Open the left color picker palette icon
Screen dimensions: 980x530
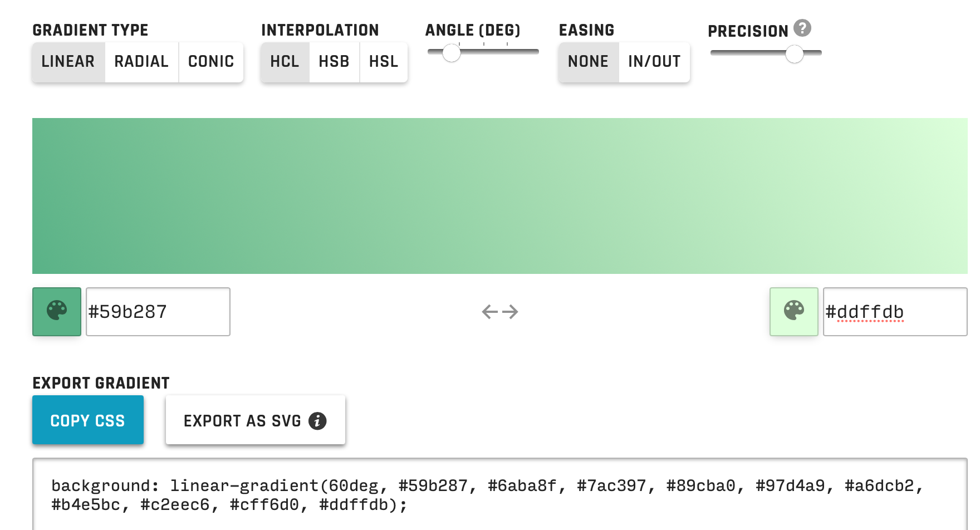point(56,312)
